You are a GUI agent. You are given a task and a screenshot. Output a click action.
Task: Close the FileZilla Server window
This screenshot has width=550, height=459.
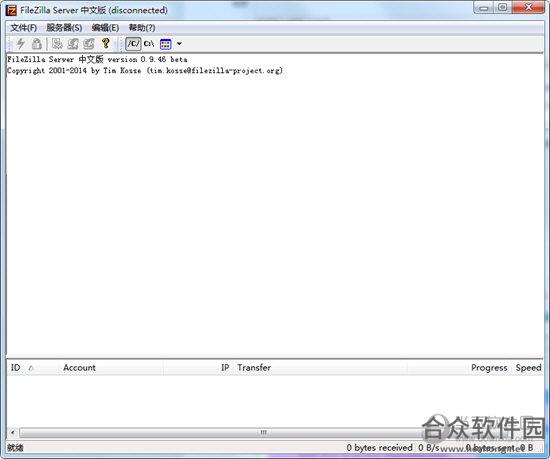click(x=529, y=8)
